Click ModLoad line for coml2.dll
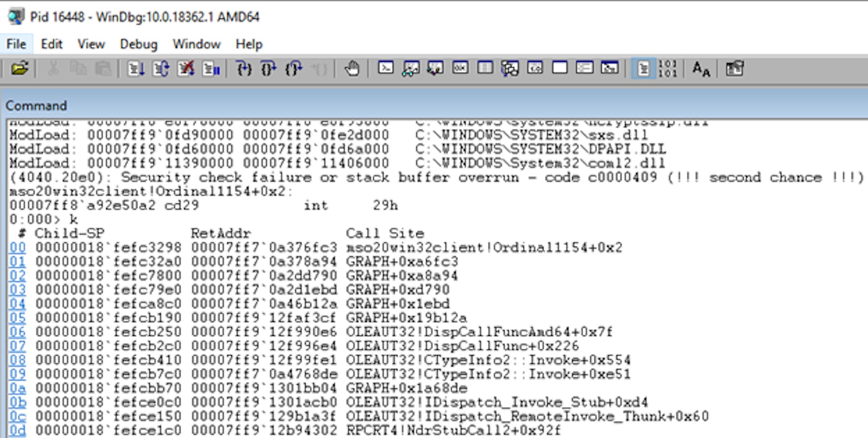 click(337, 163)
